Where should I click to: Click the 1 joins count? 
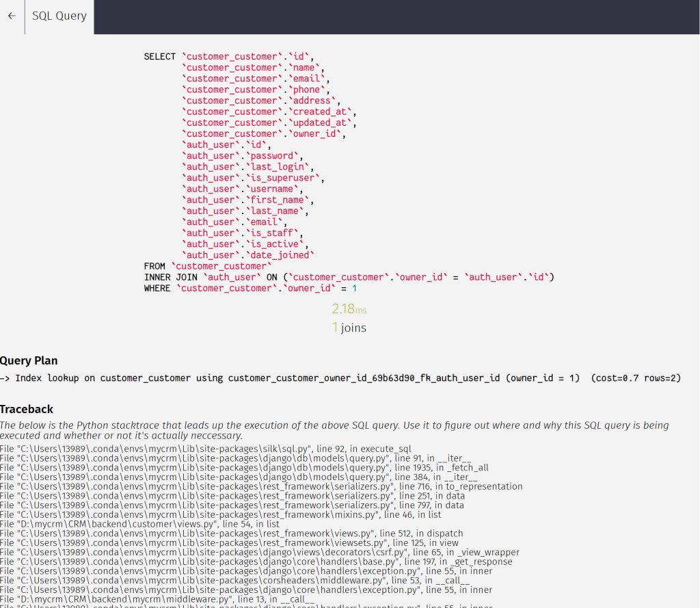349,328
